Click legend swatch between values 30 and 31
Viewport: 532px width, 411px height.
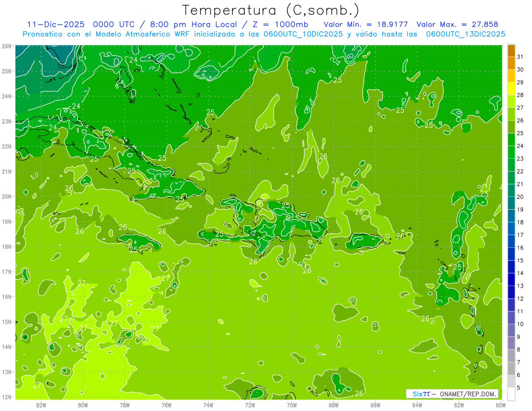click(511, 63)
